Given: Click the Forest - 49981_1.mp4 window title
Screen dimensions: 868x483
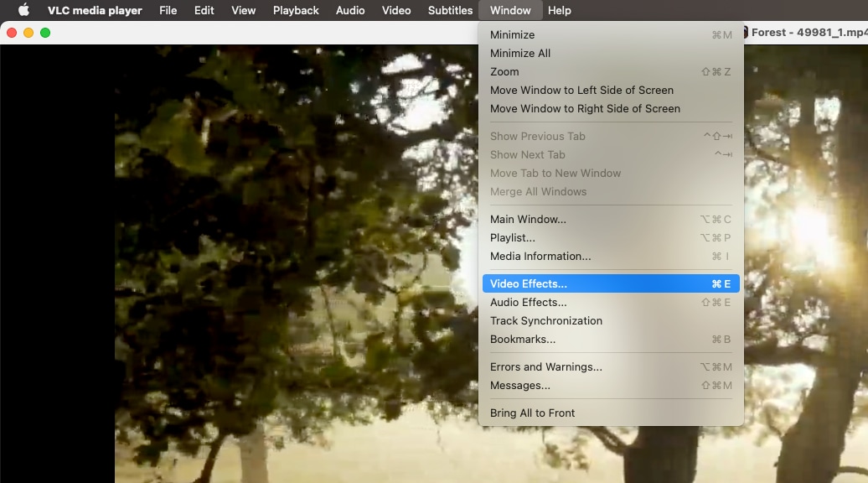Looking at the screenshot, I should (809, 32).
